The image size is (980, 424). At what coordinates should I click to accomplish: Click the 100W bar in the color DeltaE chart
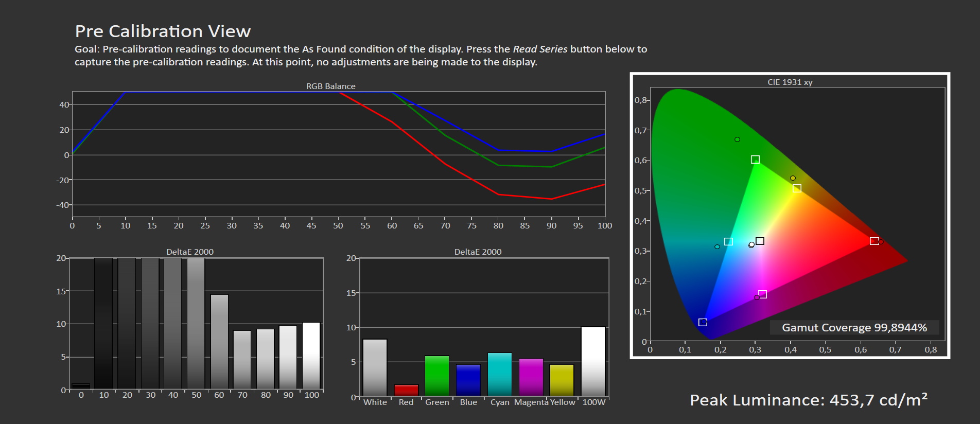593,361
